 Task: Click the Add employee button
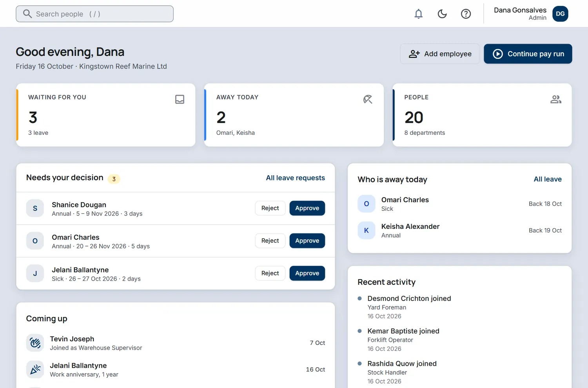(x=440, y=54)
